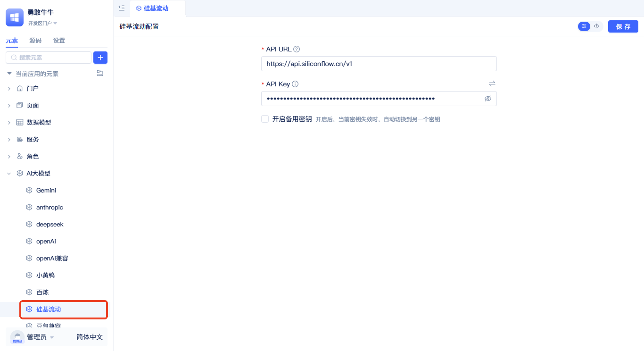
Task: Click the app logo next to 勇敢牛牛
Action: [x=15, y=17]
